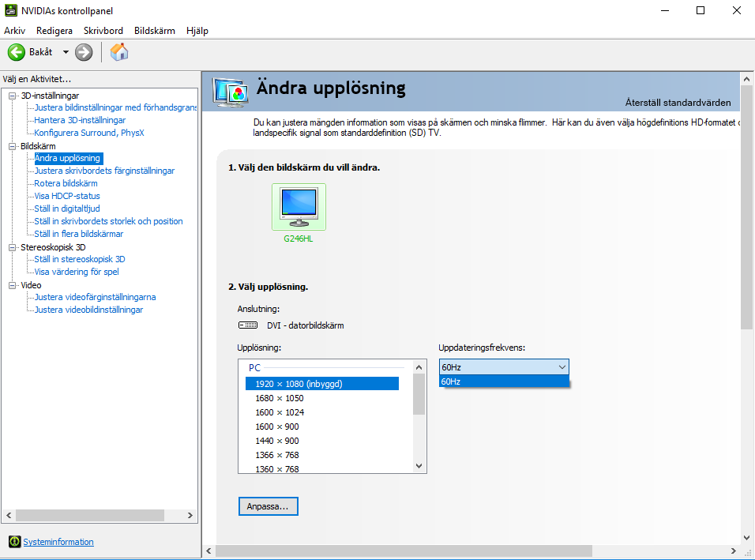Open Justera videofärginställningarna
Image resolution: width=755 pixels, height=560 pixels.
click(95, 297)
